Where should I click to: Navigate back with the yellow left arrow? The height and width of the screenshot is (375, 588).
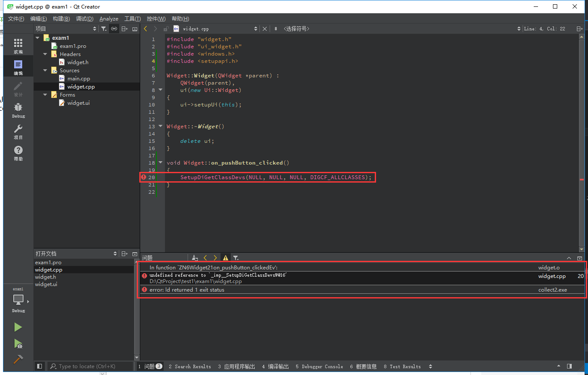pos(145,29)
